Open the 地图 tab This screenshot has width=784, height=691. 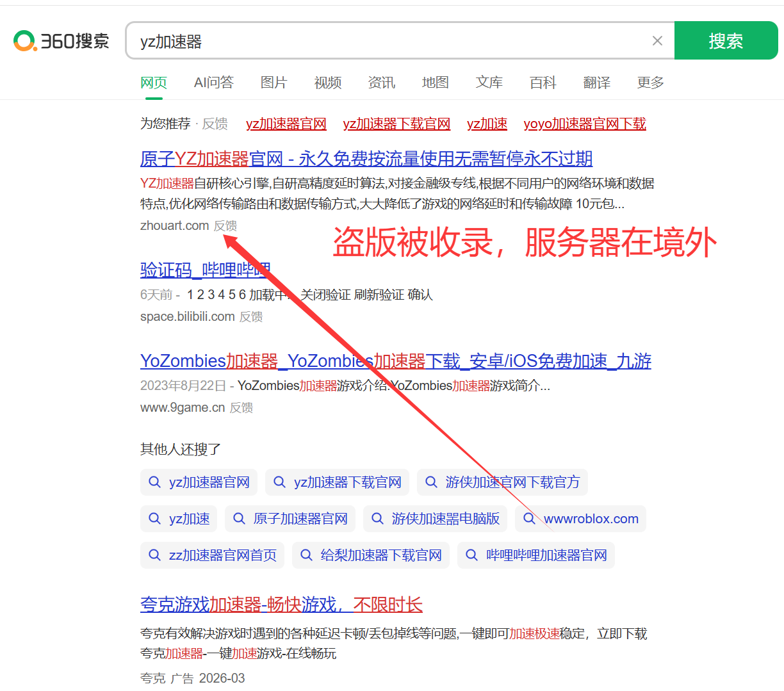(436, 83)
